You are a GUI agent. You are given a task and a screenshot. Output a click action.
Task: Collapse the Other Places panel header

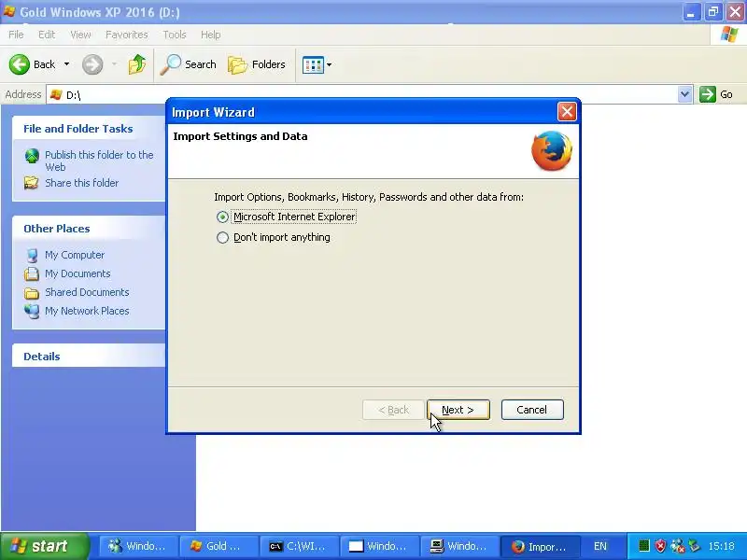click(89, 229)
